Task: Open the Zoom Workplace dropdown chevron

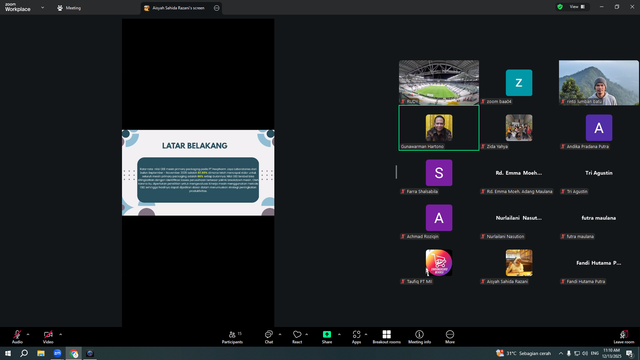Action: 42,7
